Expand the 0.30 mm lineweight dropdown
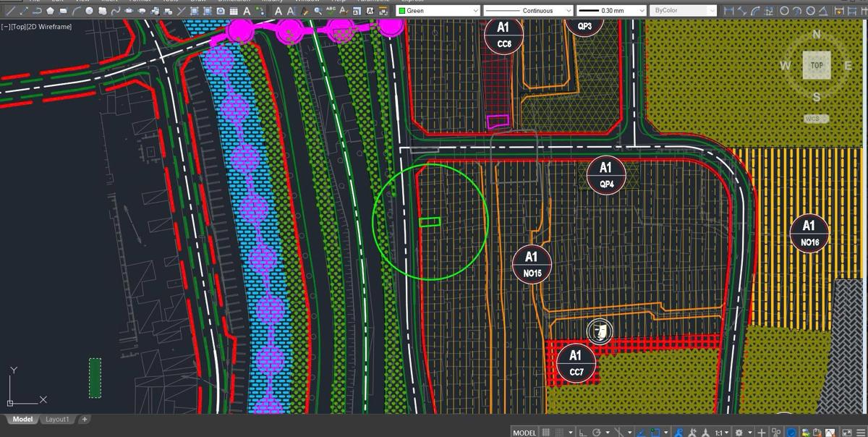 click(610, 11)
